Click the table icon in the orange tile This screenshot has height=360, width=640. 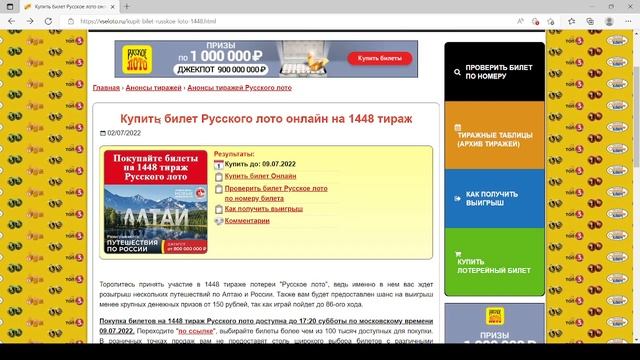point(458,127)
